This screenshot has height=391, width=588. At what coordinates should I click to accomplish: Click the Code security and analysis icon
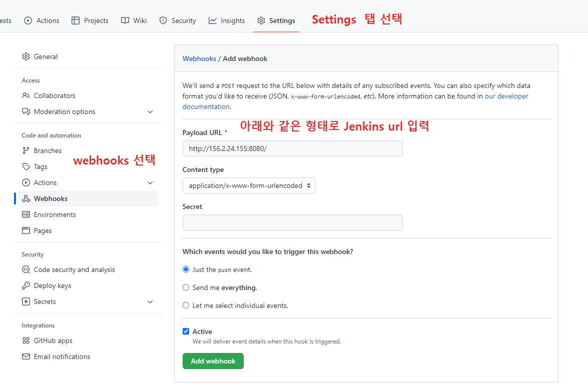pos(26,269)
